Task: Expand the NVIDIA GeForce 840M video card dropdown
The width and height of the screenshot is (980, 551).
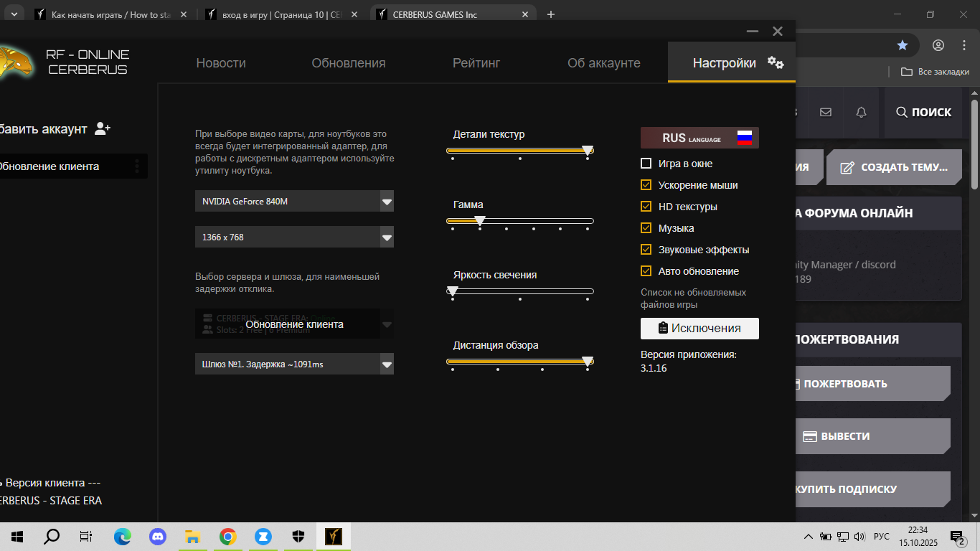Action: pos(387,202)
